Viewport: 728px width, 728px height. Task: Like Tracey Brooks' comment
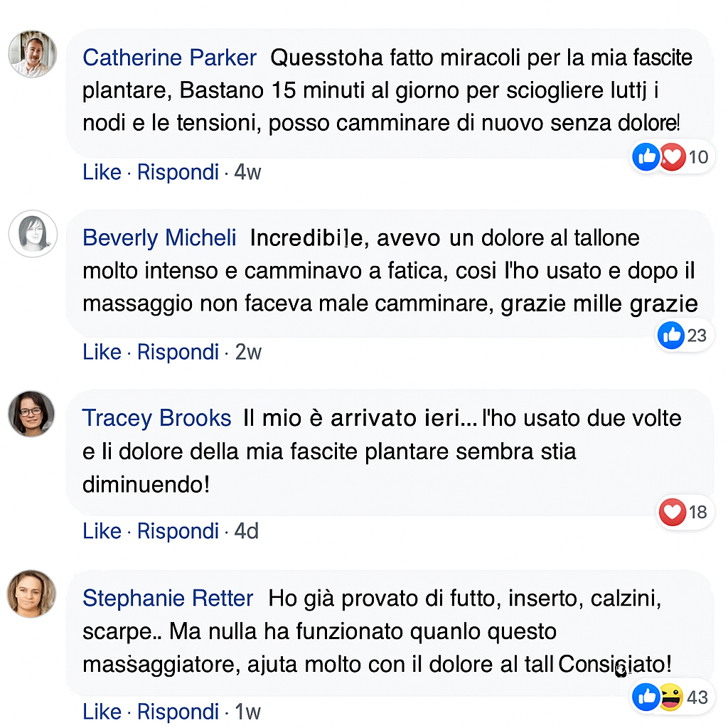click(102, 531)
